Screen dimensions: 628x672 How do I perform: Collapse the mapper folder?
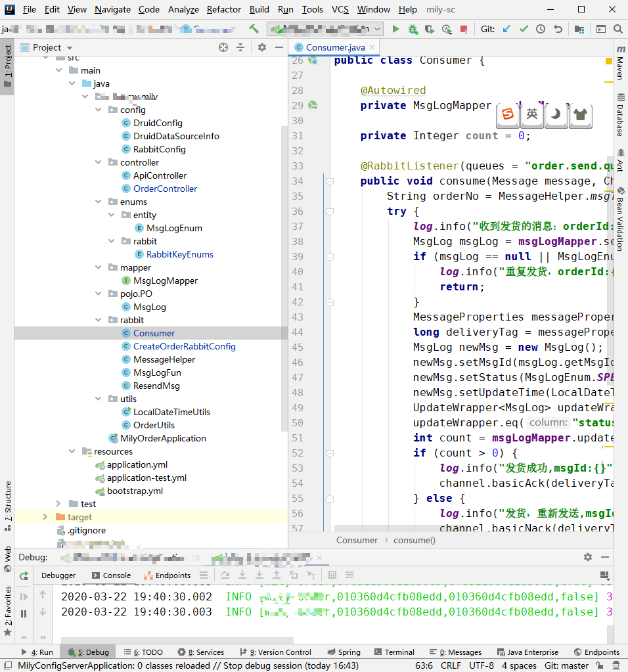[98, 267]
